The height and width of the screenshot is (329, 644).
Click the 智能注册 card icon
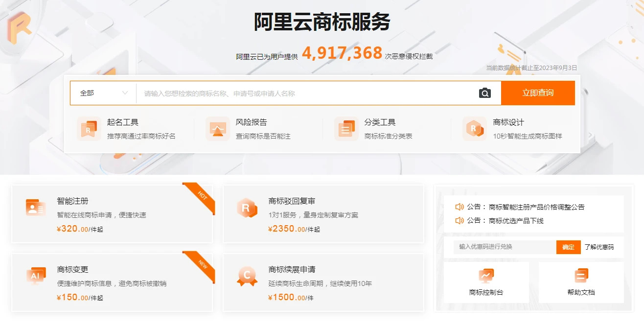(x=36, y=208)
